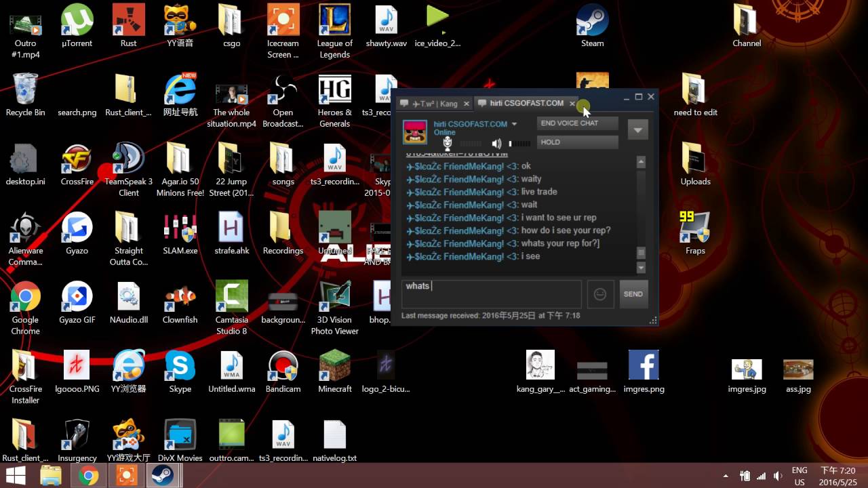This screenshot has width=868, height=488.
Task: Send the chat message
Action: coord(633,294)
